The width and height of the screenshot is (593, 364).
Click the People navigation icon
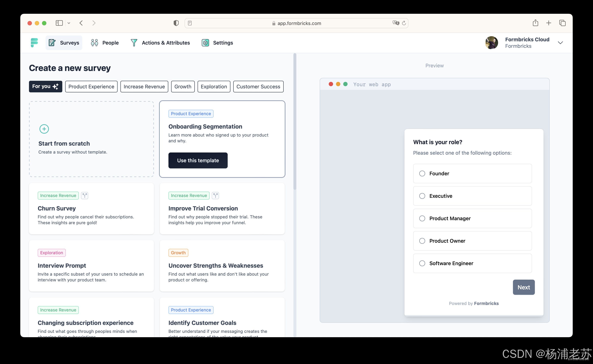(x=95, y=42)
